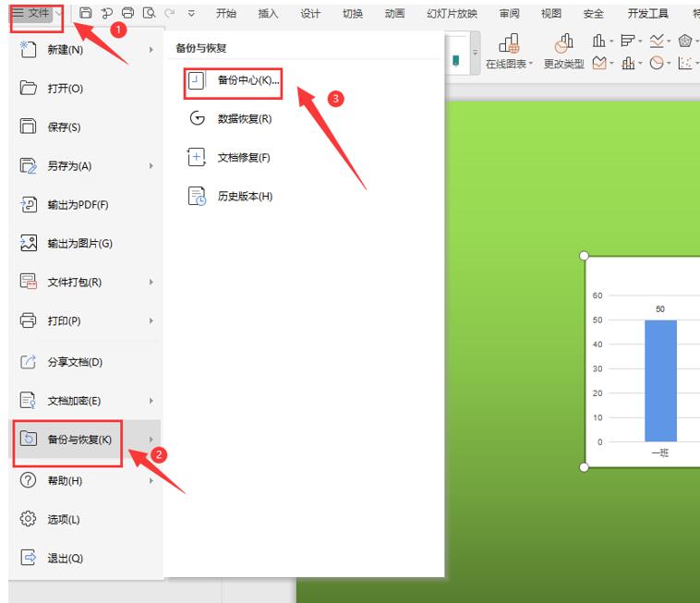Select the scatter chart type icon
The height and width of the screenshot is (603, 700).
tap(685, 63)
